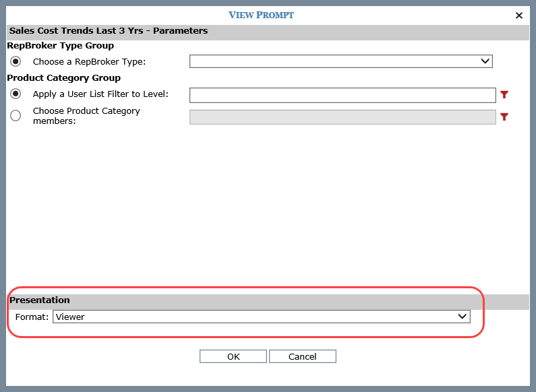Click the red filter icon beside Product Category members

point(504,117)
